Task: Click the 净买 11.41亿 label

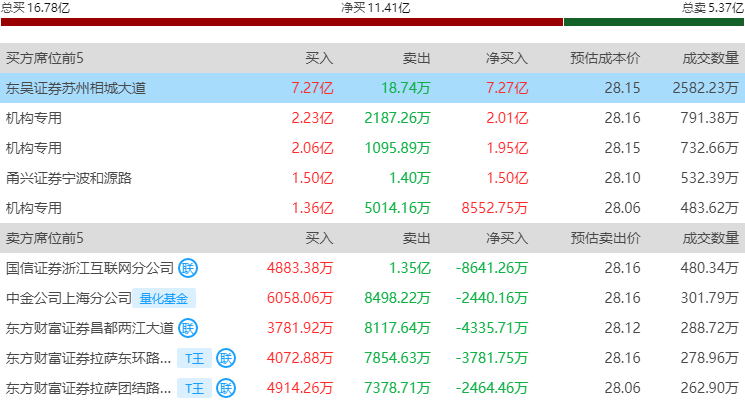Action: (375, 8)
